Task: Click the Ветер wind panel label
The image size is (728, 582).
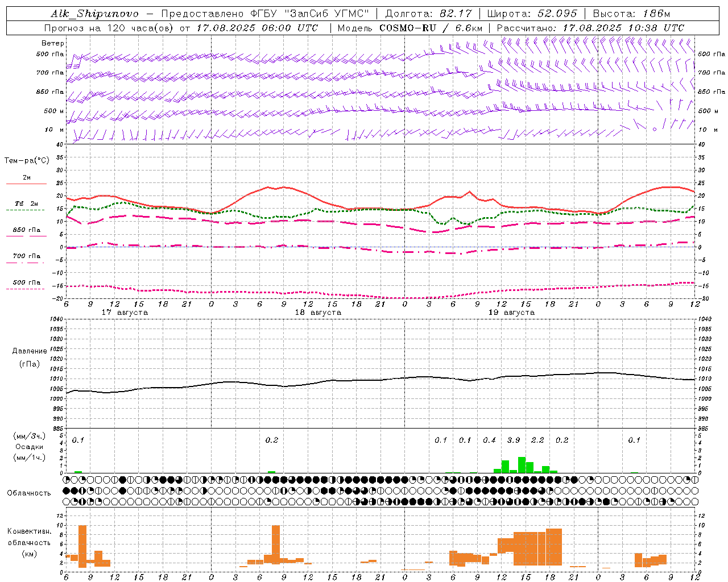Action: pyautogui.click(x=53, y=43)
